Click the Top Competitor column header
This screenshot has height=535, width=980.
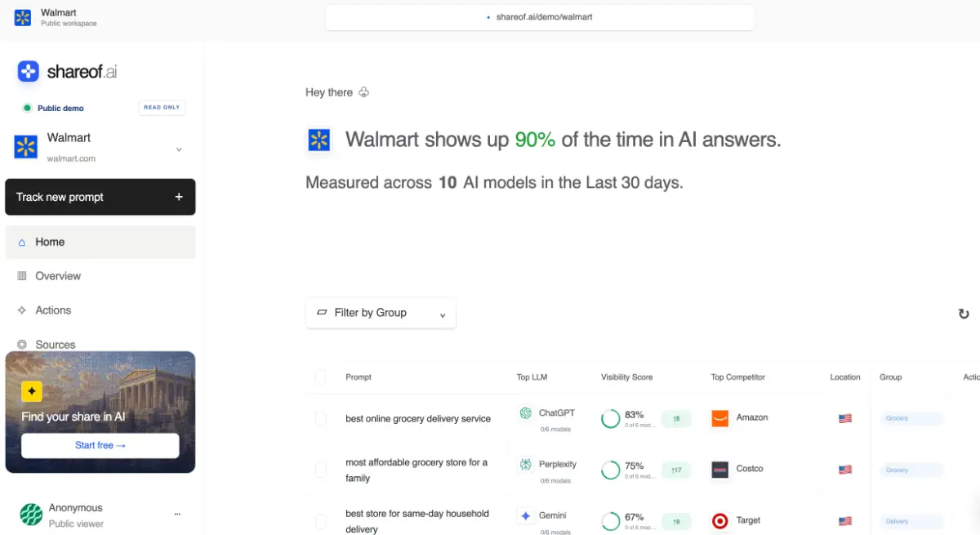738,377
